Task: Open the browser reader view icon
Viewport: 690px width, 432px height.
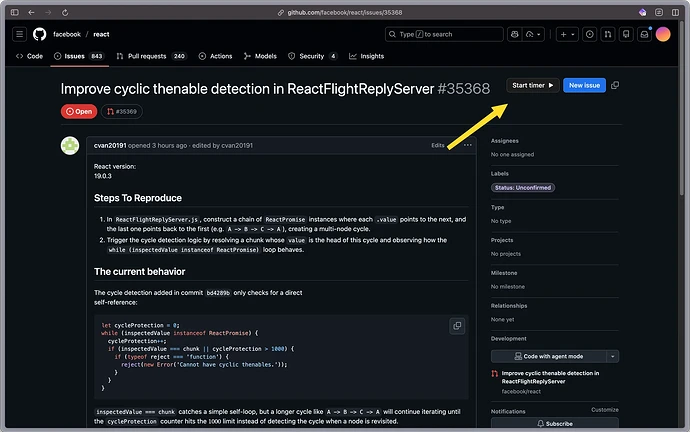Action: (659, 12)
